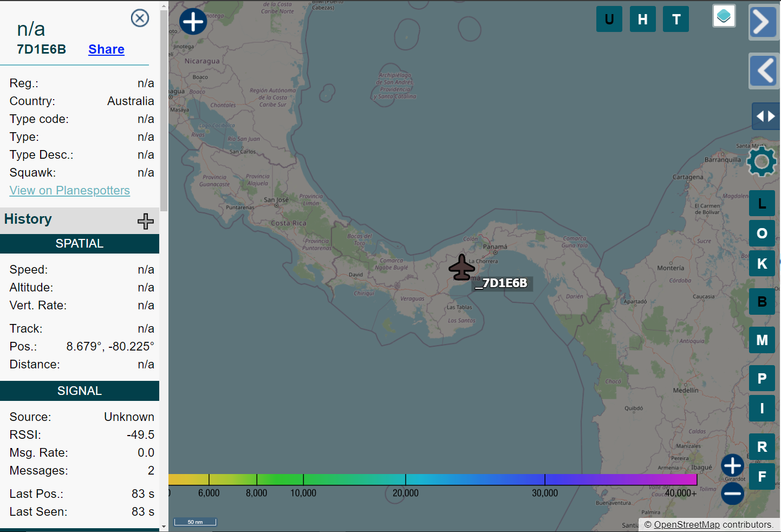Click the left-right expand sidebar arrows
The width and height of the screenshot is (781, 532).
[766, 116]
